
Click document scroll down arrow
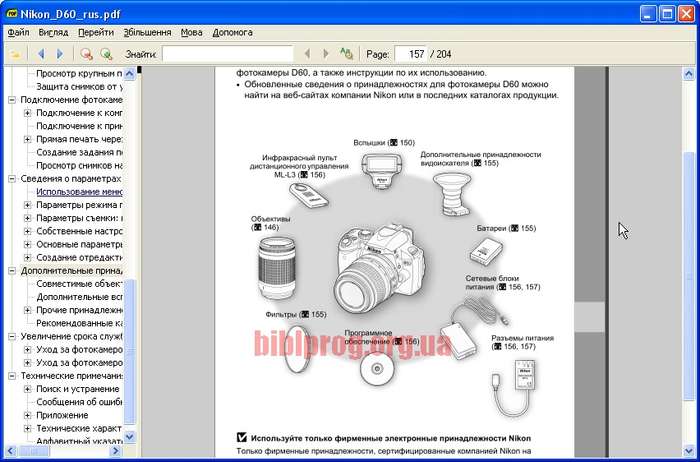pos(688,451)
